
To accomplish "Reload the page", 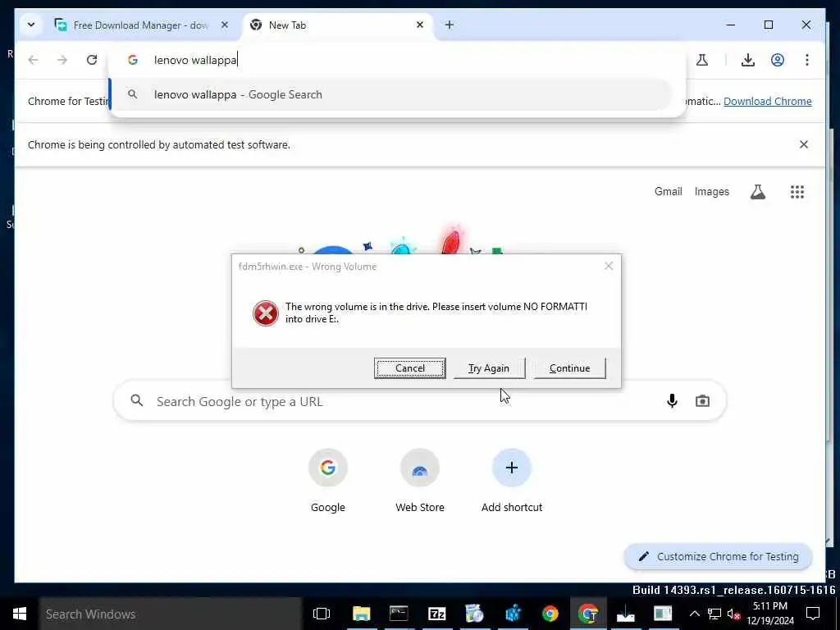I will 92,60.
